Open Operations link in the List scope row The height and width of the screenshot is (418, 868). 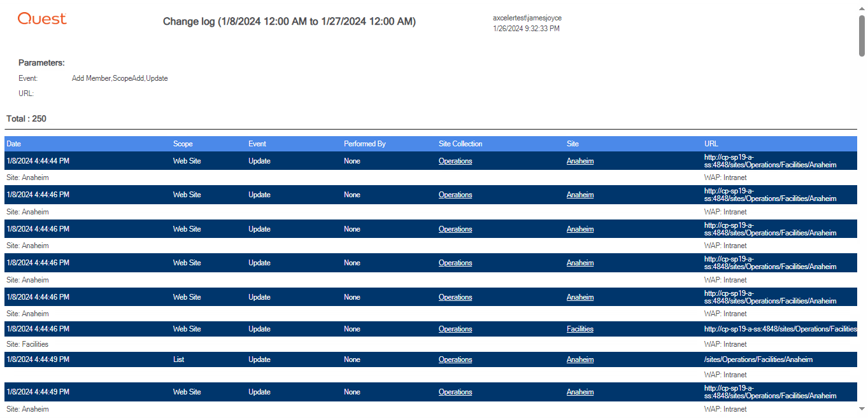pos(455,359)
